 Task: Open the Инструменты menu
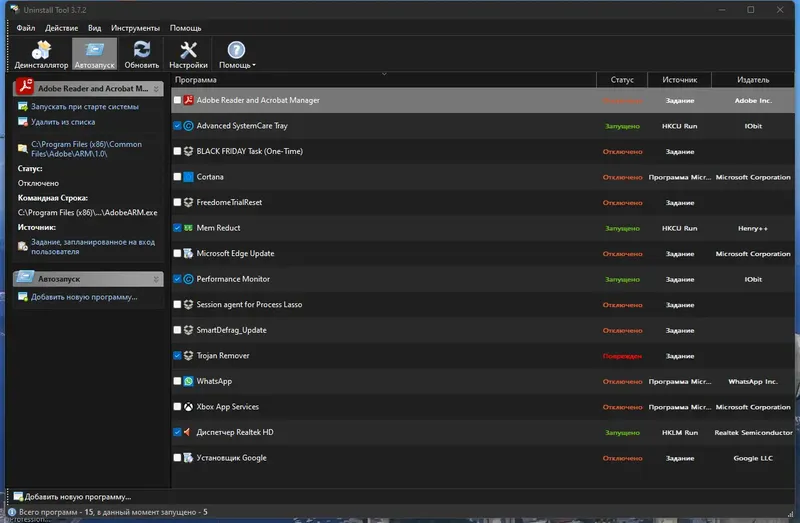tap(135, 28)
